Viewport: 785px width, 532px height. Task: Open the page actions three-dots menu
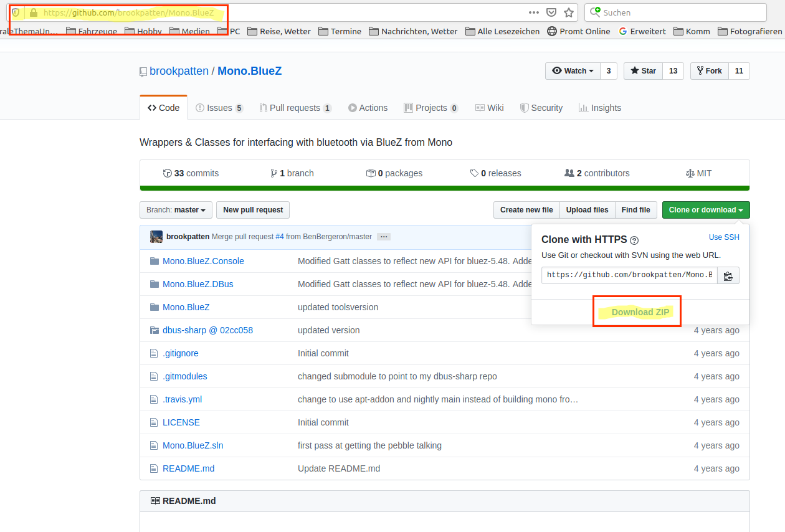[x=534, y=12]
